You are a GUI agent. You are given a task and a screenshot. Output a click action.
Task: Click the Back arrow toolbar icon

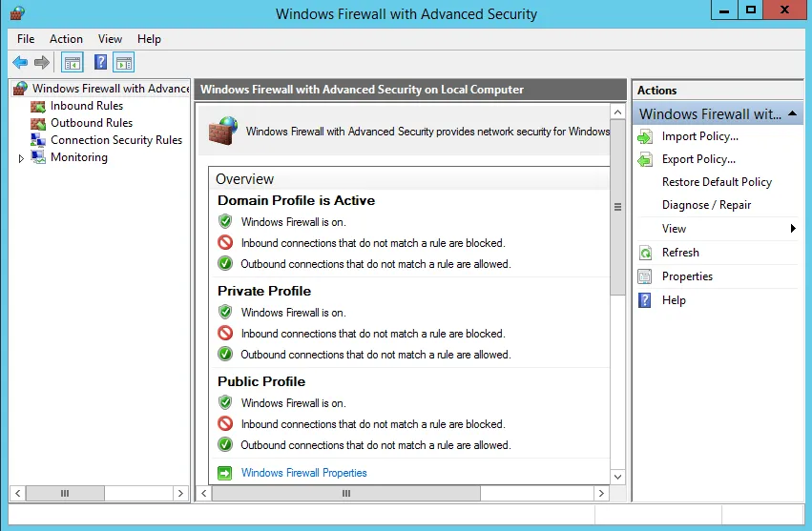click(x=20, y=63)
